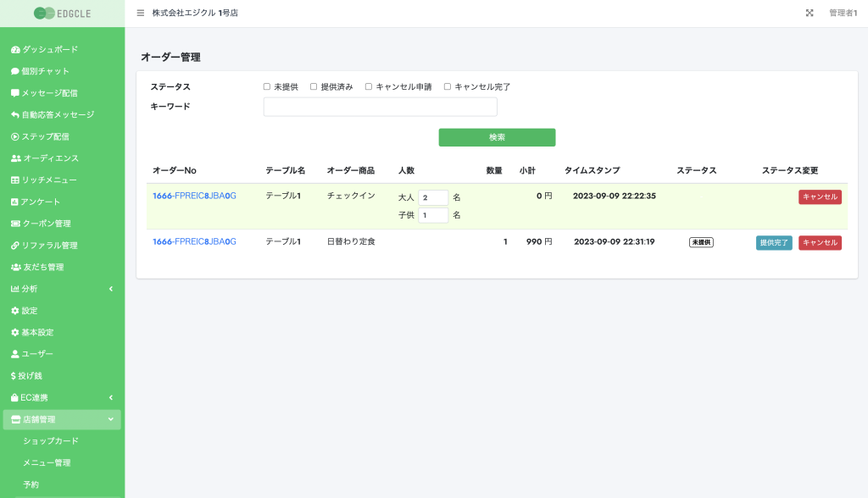Open ショップカード in the sidebar

tap(50, 441)
